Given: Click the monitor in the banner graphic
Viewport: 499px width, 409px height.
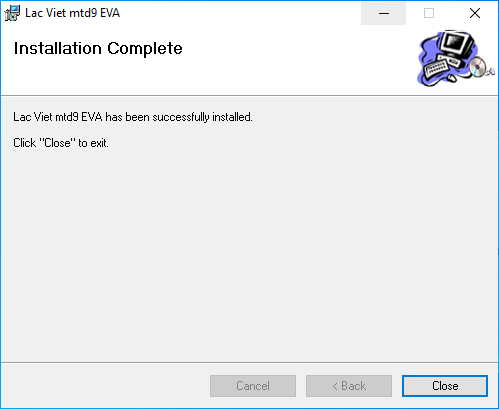Looking at the screenshot, I should 456,44.
